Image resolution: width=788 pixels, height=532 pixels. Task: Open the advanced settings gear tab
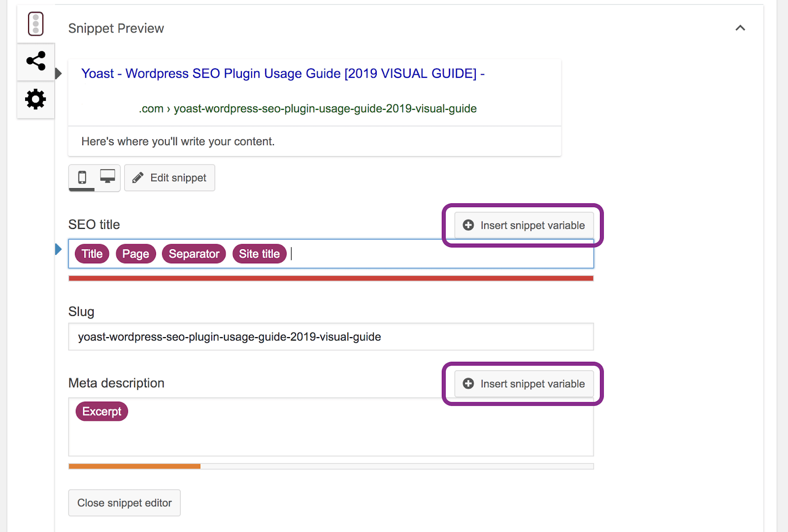(35, 99)
